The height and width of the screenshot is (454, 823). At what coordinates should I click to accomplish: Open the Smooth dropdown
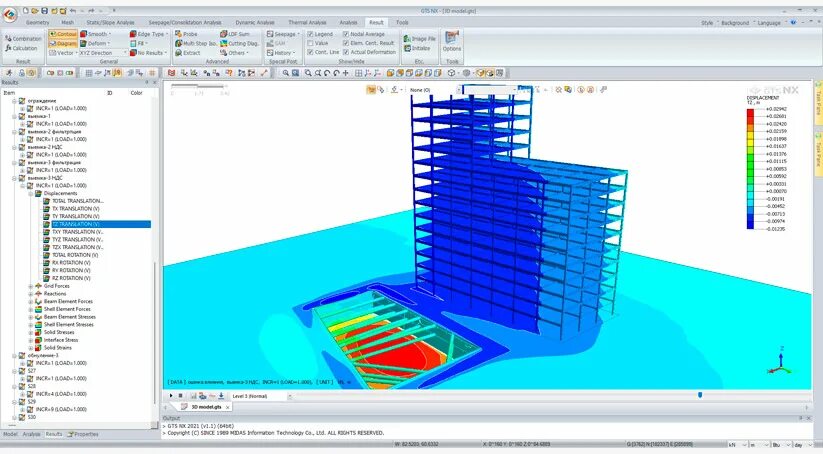click(96, 34)
